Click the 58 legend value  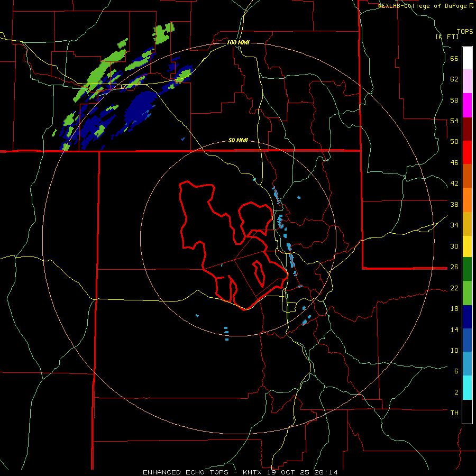[454, 100]
